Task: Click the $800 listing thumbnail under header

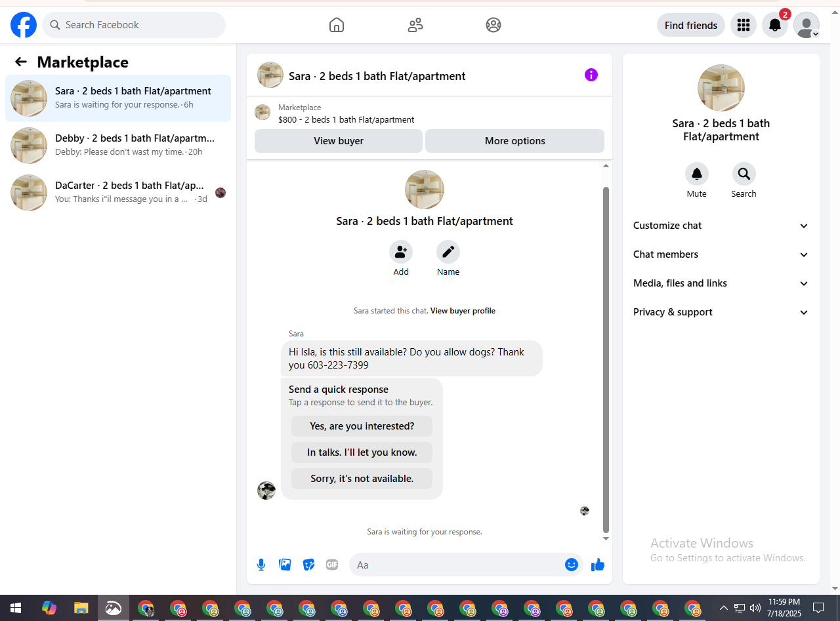Action: [262, 112]
